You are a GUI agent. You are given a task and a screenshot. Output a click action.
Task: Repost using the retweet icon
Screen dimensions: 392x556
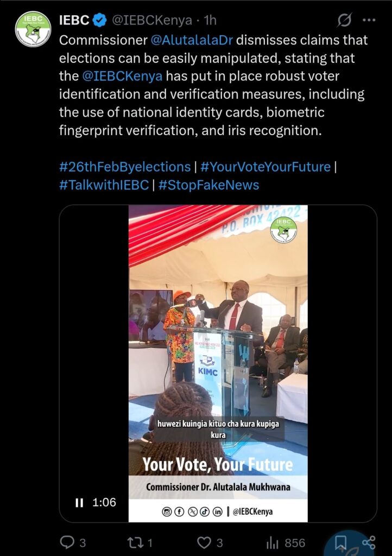135,542
